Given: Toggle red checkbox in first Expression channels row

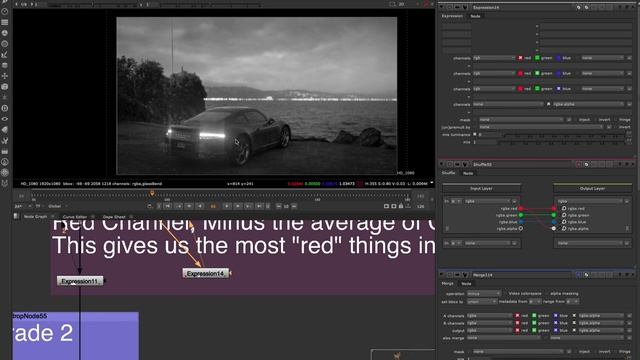Looking at the screenshot, I should click(x=520, y=58).
